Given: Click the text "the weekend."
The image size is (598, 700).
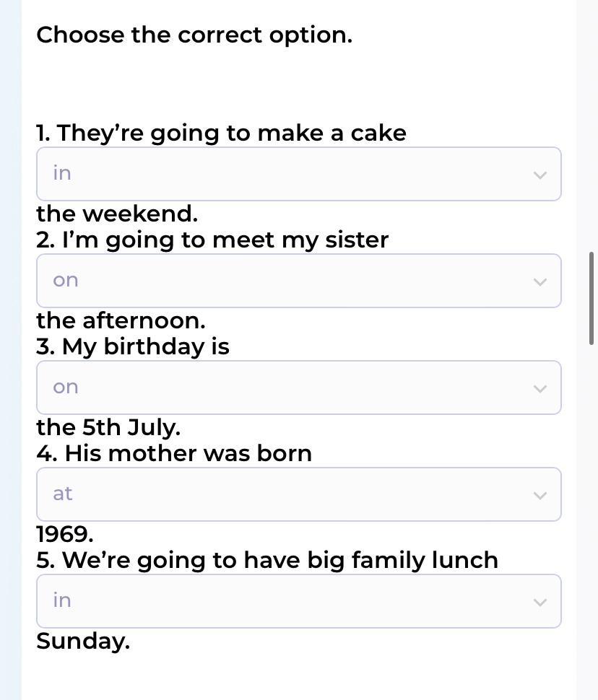Looking at the screenshot, I should (x=117, y=214).
